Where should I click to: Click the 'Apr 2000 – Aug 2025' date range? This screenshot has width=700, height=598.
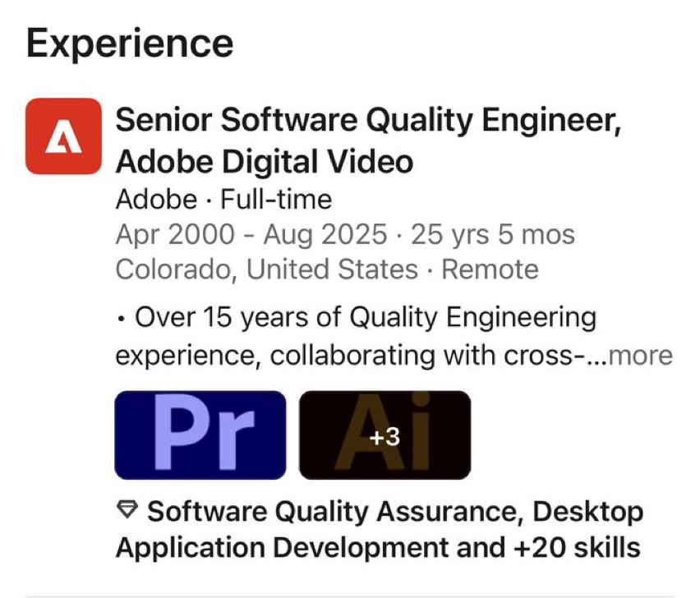251,235
